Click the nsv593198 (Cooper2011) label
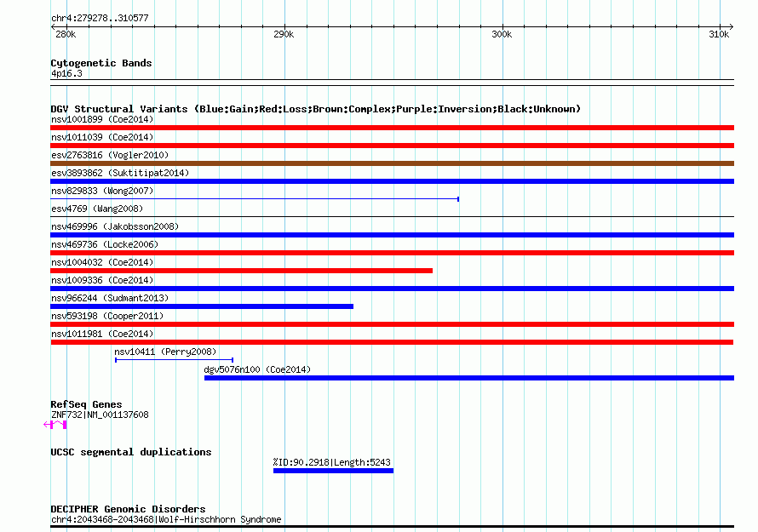 [x=107, y=316]
